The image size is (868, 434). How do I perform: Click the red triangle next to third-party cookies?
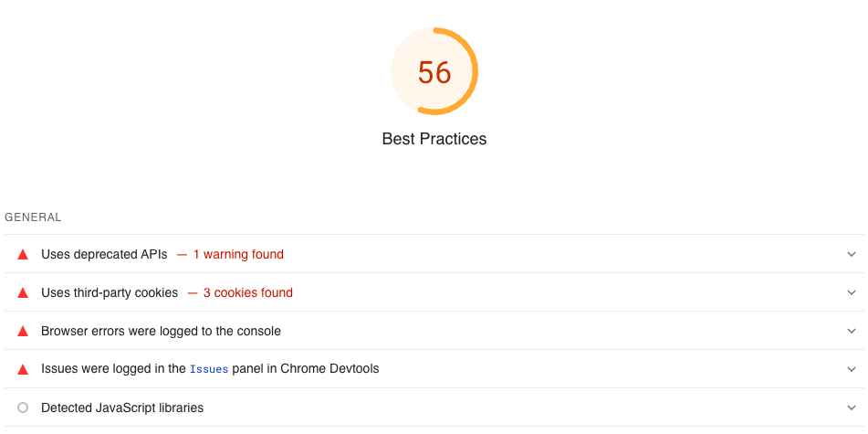(23, 293)
